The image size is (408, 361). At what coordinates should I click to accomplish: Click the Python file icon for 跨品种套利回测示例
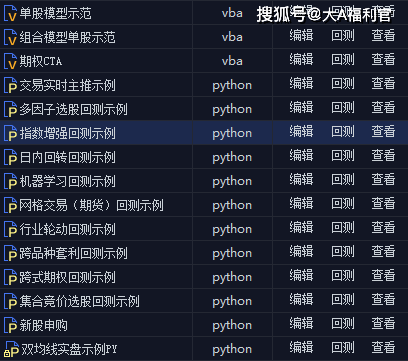click(10, 253)
